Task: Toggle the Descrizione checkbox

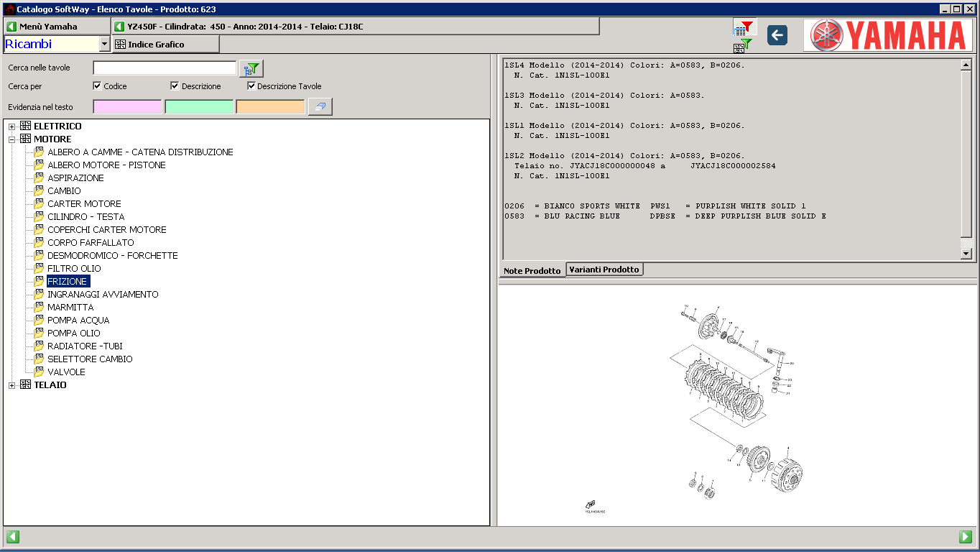Action: coord(175,86)
